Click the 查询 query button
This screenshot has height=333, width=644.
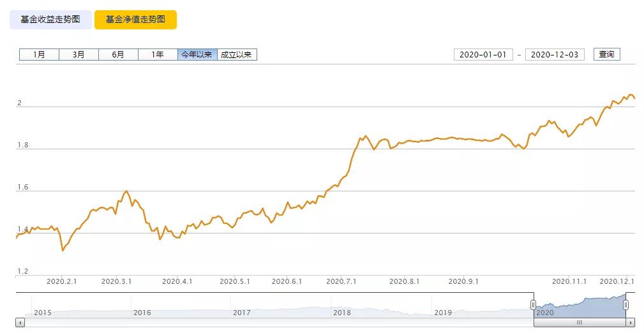pos(606,54)
